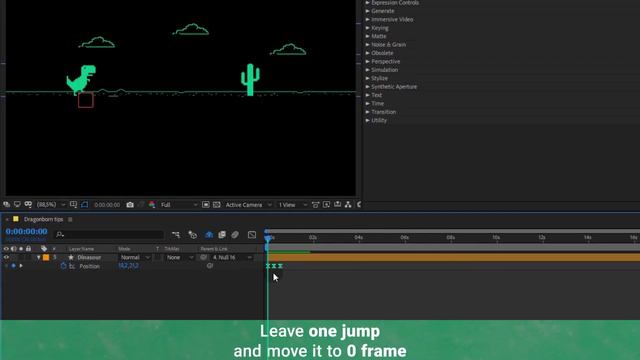This screenshot has width=640, height=360.
Task: Click the Position stopwatch icon
Action: tap(63, 266)
